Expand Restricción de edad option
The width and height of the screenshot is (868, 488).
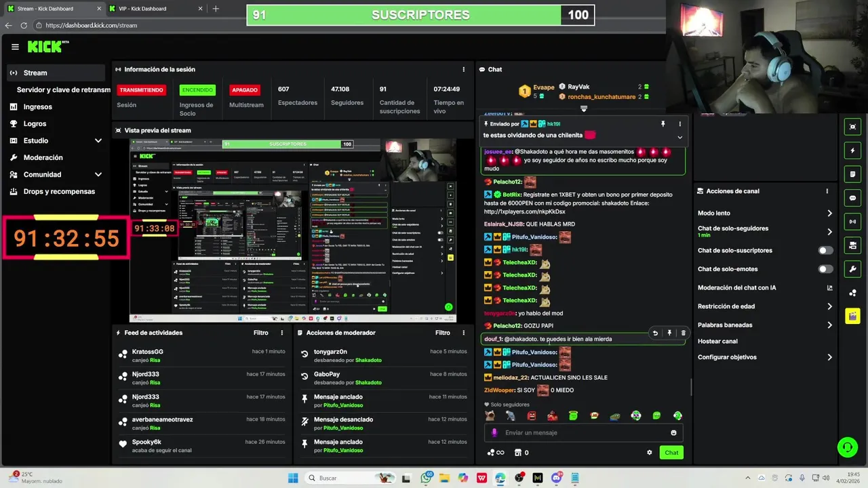point(829,306)
